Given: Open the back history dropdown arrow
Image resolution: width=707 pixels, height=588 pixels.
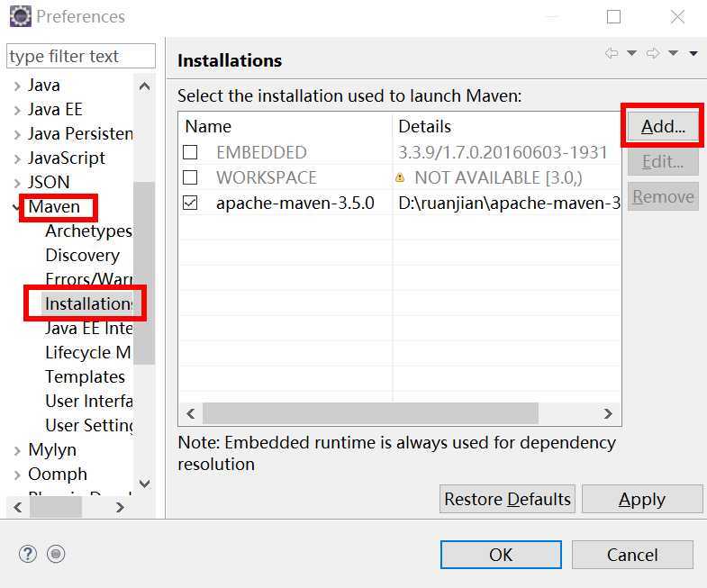Looking at the screenshot, I should coord(631,53).
